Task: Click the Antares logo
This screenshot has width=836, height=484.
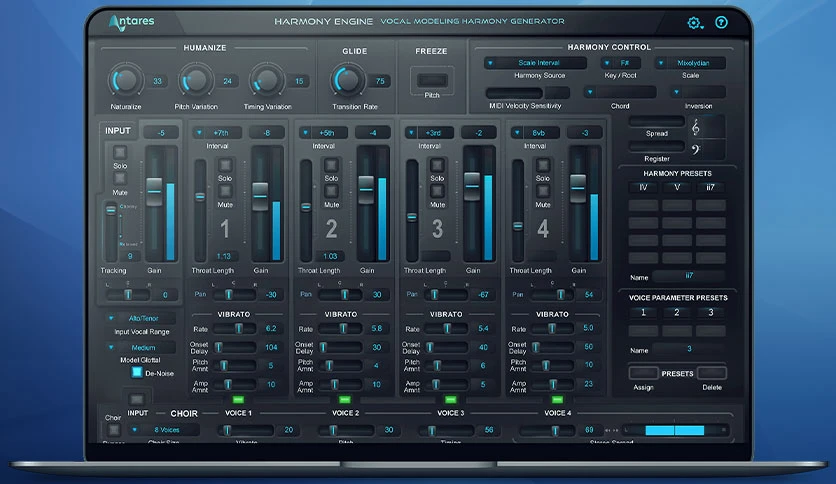Action: (131, 22)
